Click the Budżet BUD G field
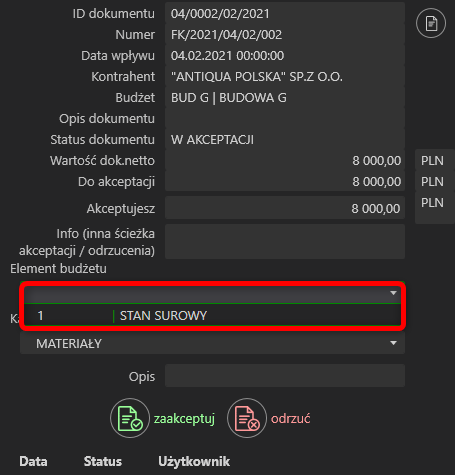 (285, 98)
